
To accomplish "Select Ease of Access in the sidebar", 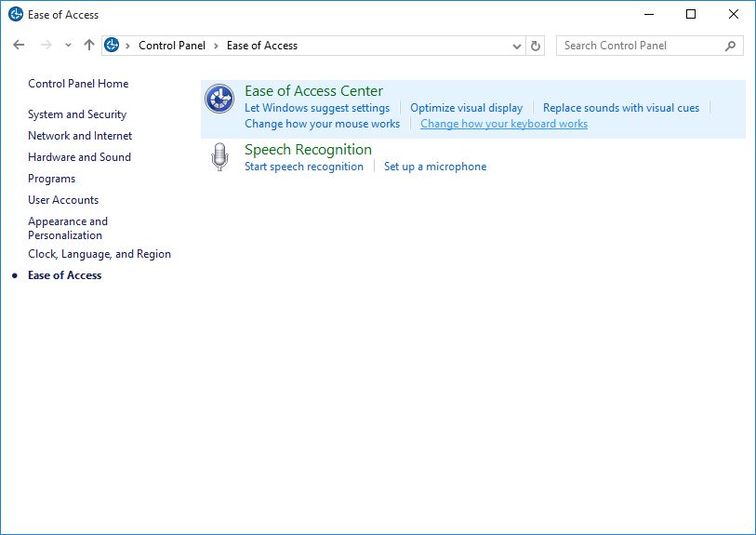I will pos(64,275).
